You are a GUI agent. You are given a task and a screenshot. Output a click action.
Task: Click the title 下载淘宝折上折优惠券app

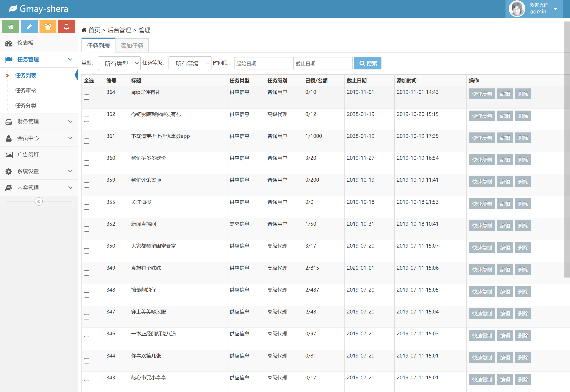click(160, 136)
